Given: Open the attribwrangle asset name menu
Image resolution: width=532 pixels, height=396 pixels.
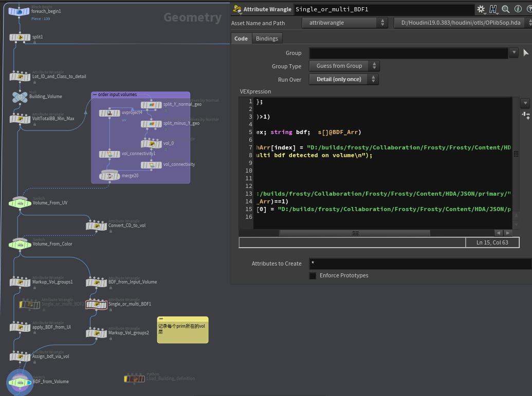Looking at the screenshot, I should (x=344, y=23).
